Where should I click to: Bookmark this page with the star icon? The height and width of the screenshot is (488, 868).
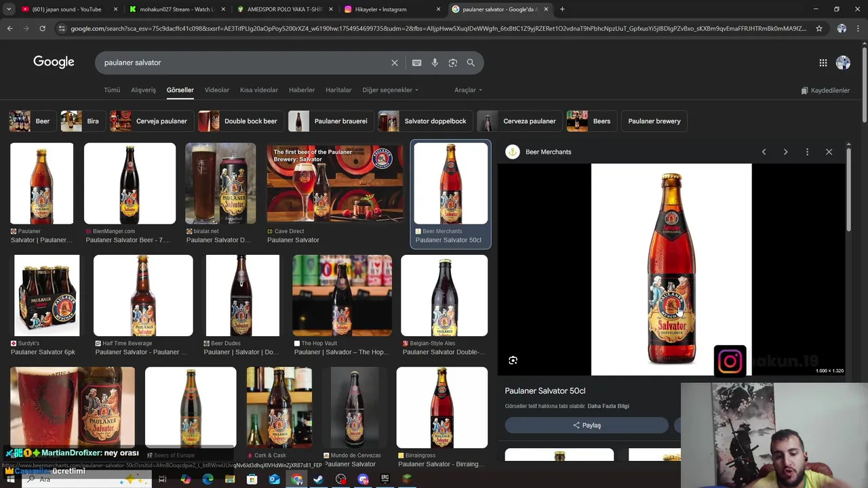coord(819,28)
